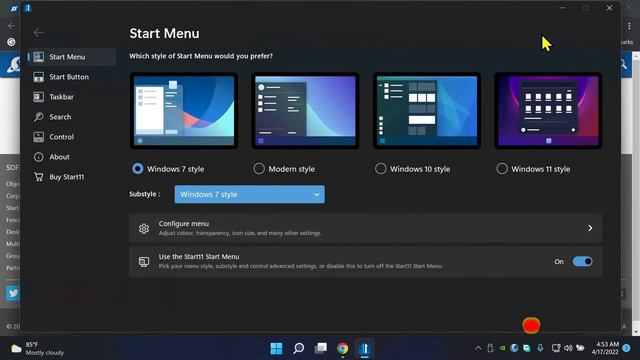This screenshot has height=360, width=640.
Task: Click the battery tray icon
Action: pos(580,348)
